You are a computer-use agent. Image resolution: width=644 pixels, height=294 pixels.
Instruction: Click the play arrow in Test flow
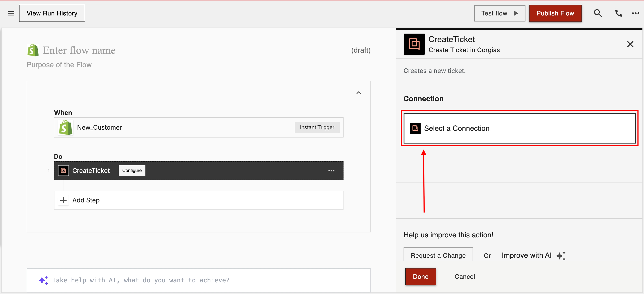click(516, 13)
